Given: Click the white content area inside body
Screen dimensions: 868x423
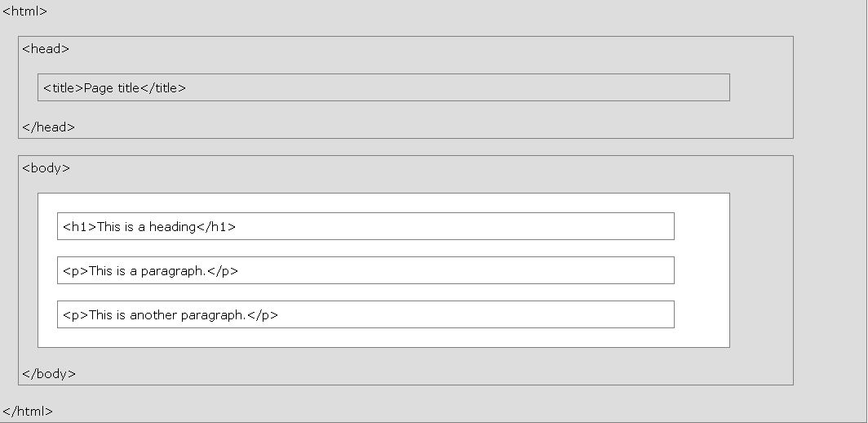Looking at the screenshot, I should coord(702,270).
